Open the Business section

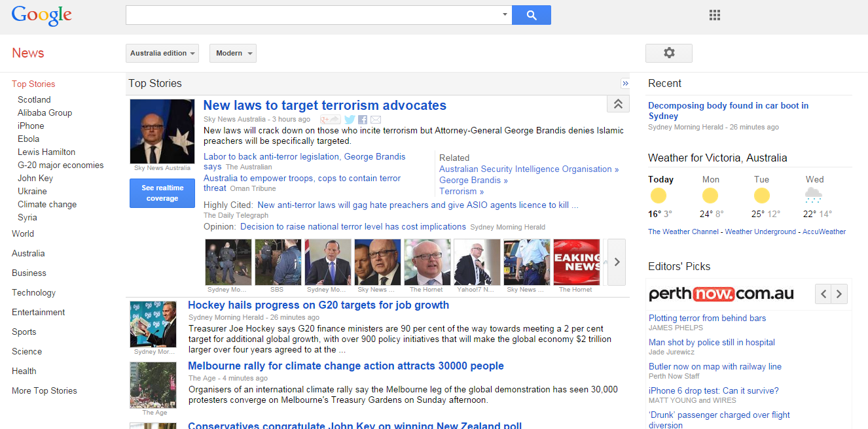tap(29, 273)
